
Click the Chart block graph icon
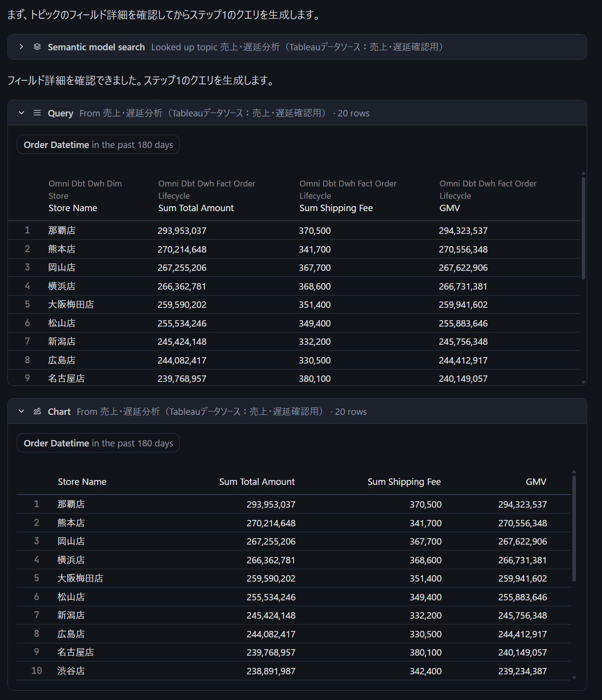coord(37,411)
